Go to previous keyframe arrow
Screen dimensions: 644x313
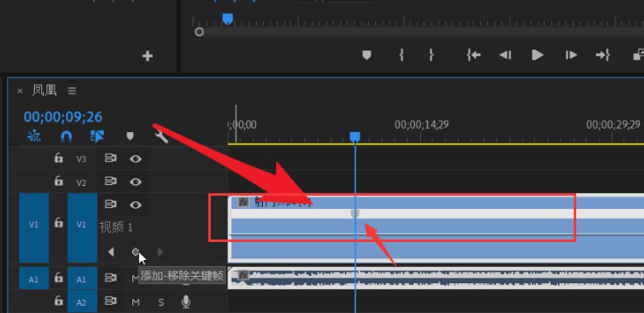111,251
